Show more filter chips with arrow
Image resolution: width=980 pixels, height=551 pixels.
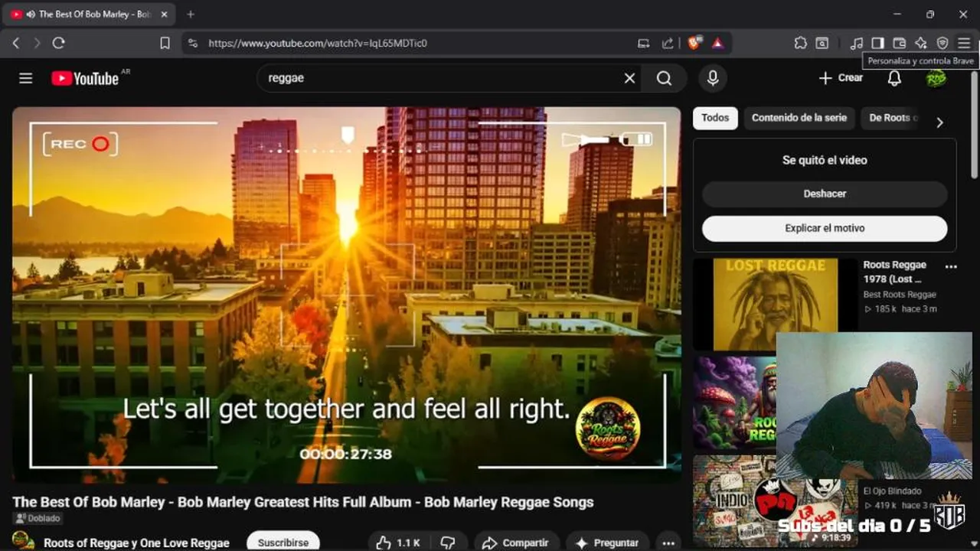pyautogui.click(x=939, y=122)
